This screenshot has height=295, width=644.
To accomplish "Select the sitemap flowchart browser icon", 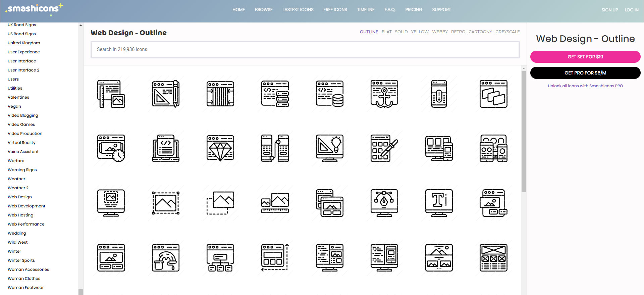I will 220,258.
